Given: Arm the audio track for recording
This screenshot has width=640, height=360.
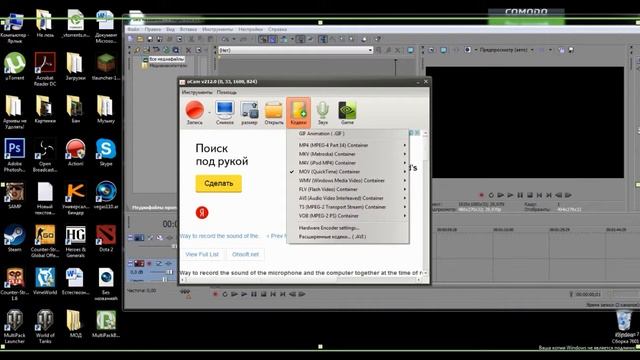Looking at the screenshot, I should 149,264.
